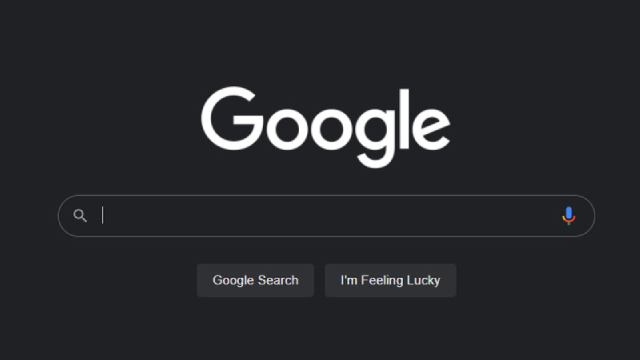The image size is (640, 360).
Task: Click the Google Search button
Action: (x=256, y=280)
